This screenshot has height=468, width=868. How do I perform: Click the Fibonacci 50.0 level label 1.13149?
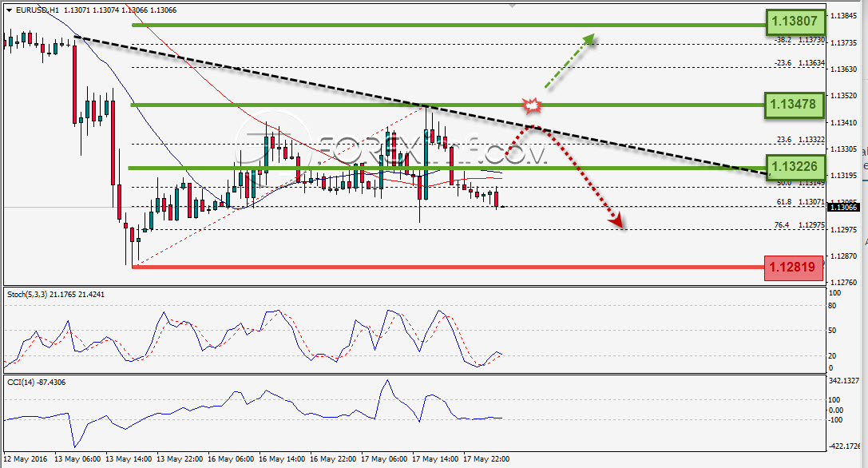pyautogui.click(x=801, y=183)
